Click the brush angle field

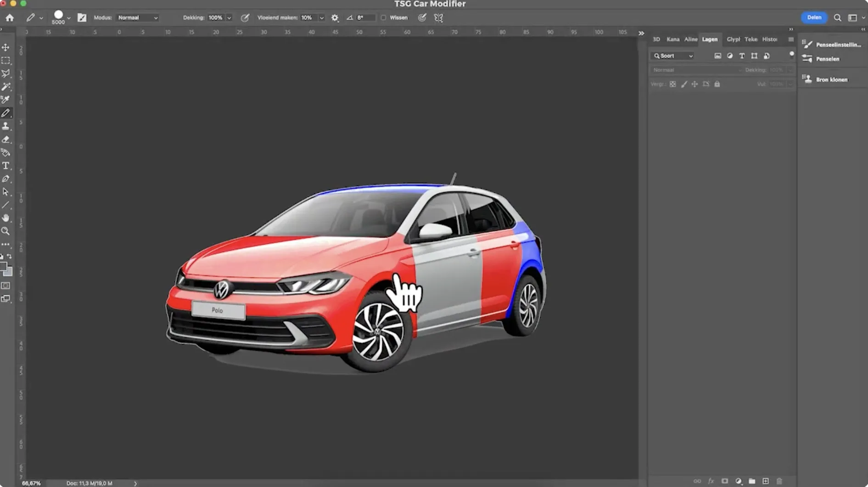(x=365, y=18)
